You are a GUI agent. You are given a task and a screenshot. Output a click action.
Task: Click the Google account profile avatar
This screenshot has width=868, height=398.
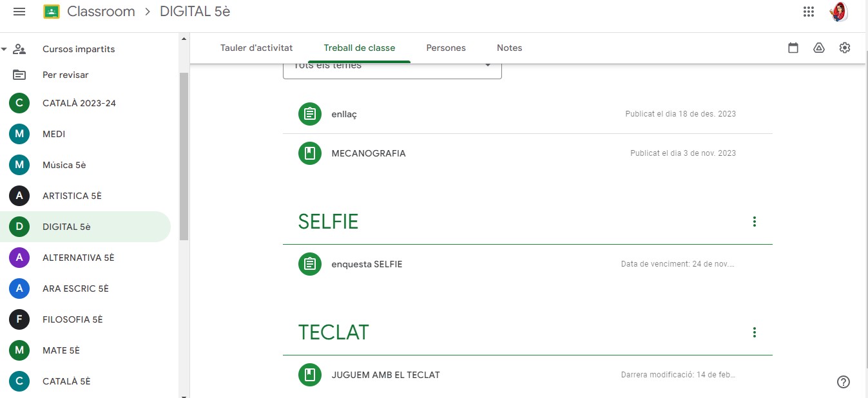pyautogui.click(x=838, y=12)
